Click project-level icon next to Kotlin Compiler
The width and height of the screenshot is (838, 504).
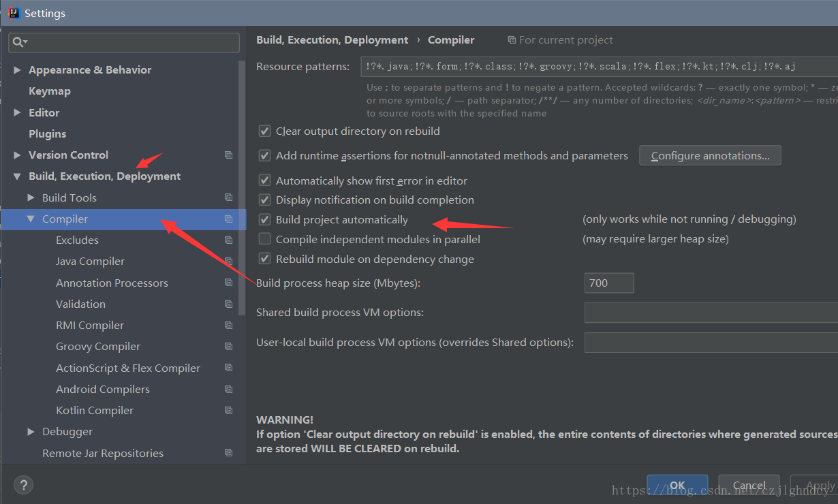[x=228, y=411]
